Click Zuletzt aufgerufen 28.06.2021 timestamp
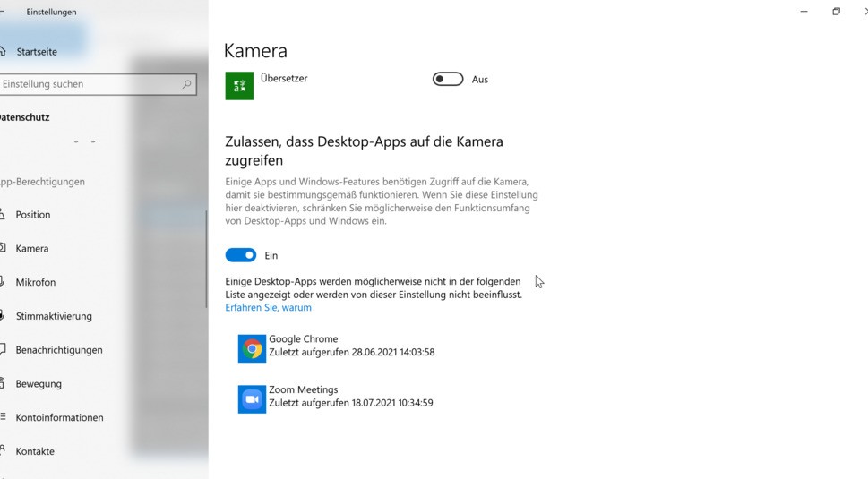This screenshot has height=479, width=868. 351,352
